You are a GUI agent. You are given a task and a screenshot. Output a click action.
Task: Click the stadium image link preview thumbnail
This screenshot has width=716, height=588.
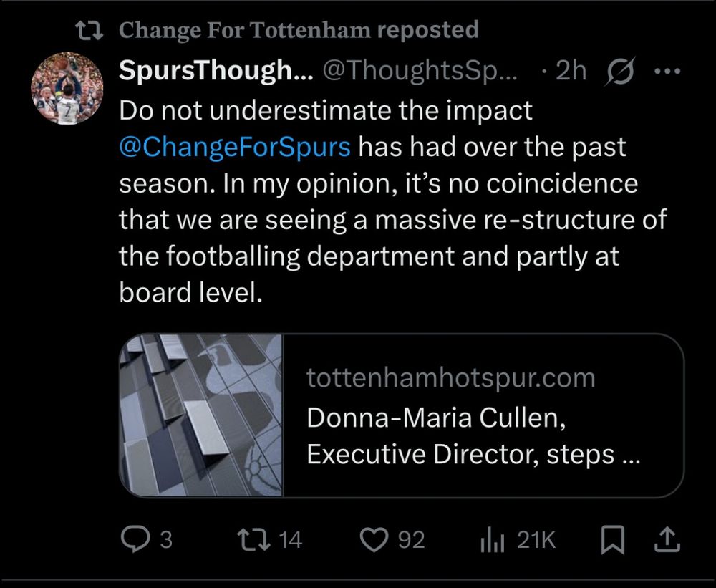tap(201, 415)
